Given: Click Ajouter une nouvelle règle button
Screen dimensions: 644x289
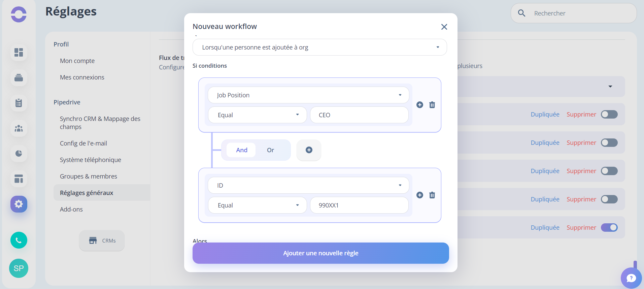Looking at the screenshot, I should click(320, 253).
